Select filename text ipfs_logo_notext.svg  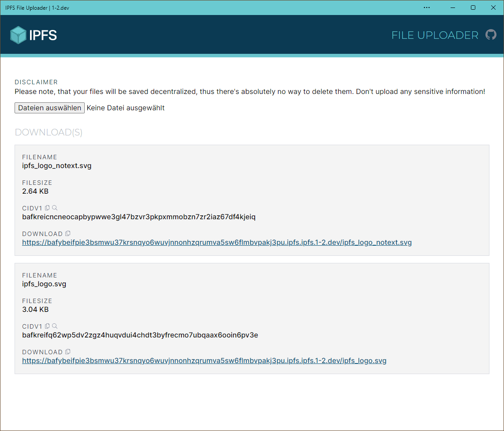[x=56, y=166]
